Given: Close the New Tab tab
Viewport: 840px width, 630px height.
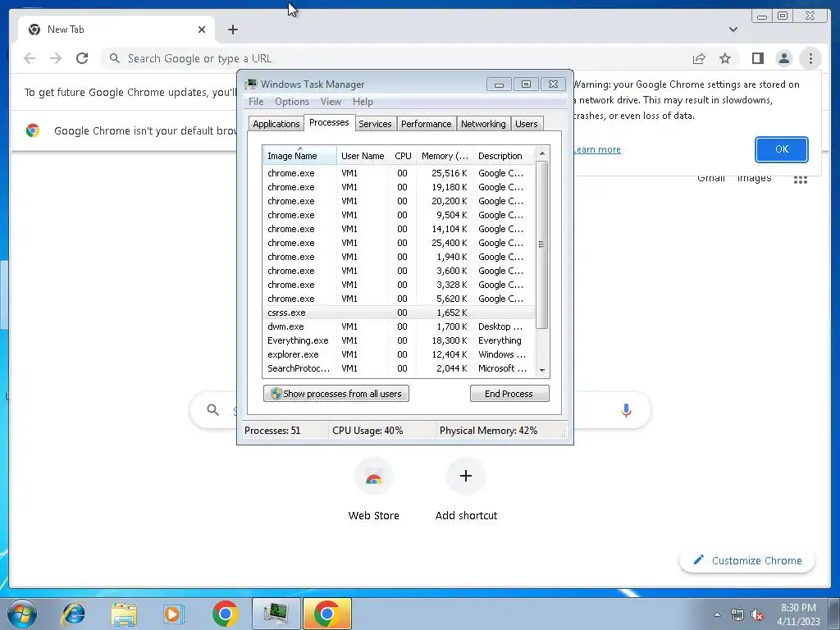Looking at the screenshot, I should coord(202,30).
